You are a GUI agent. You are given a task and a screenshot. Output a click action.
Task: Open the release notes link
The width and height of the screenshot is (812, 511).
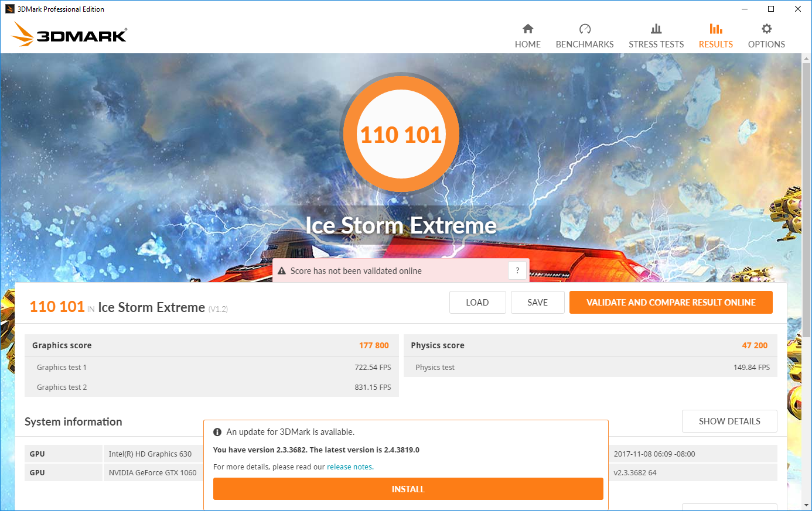(x=350, y=467)
